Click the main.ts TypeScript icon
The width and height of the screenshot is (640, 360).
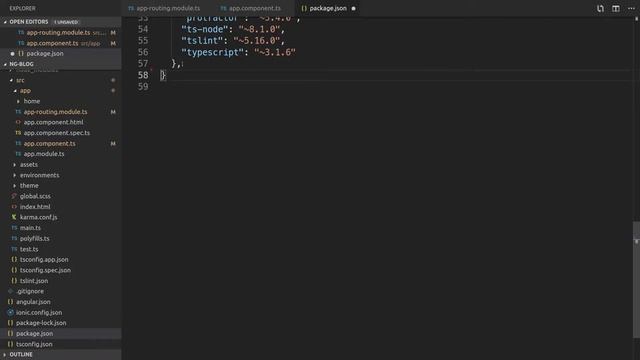click(14, 228)
